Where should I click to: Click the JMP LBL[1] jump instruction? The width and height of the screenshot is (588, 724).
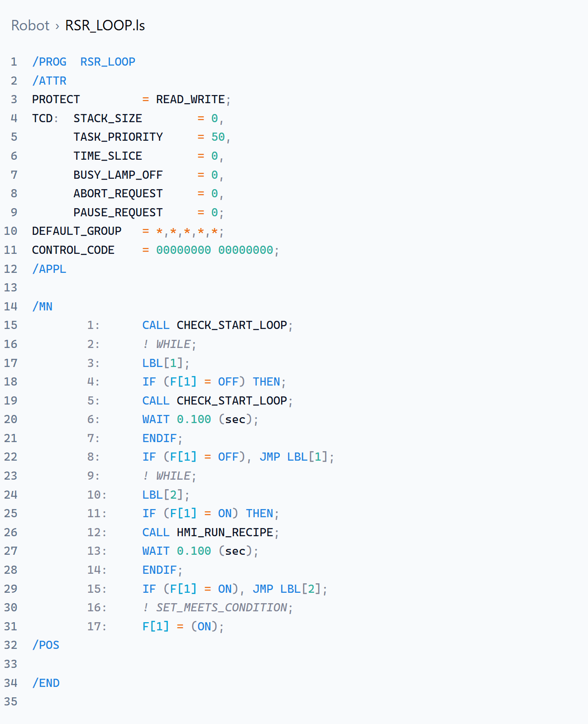click(296, 457)
